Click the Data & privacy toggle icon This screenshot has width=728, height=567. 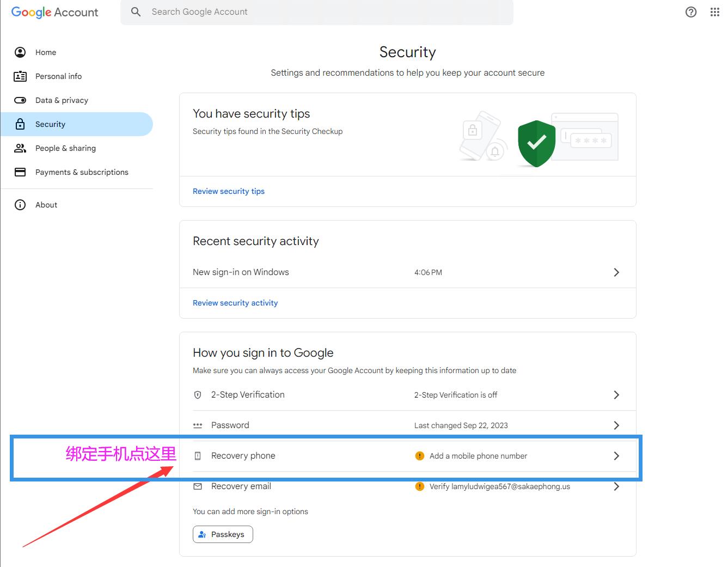[x=20, y=100]
